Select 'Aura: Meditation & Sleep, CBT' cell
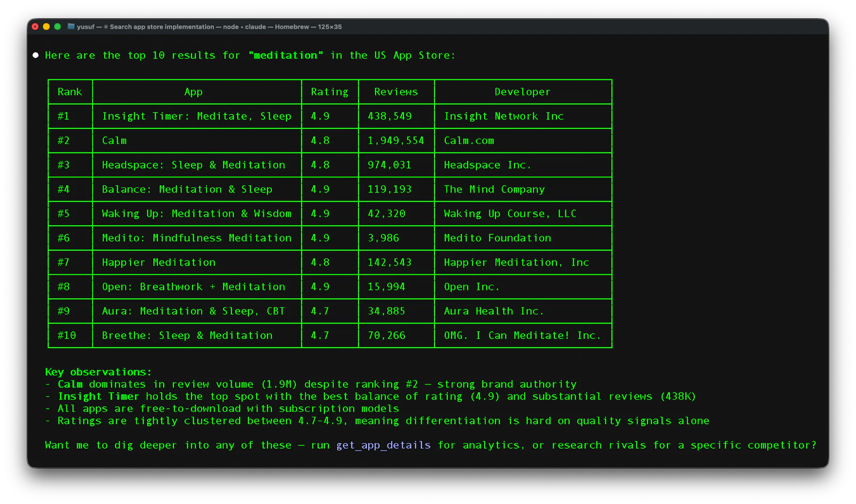Screen dimensions: 856x504 tap(194, 311)
